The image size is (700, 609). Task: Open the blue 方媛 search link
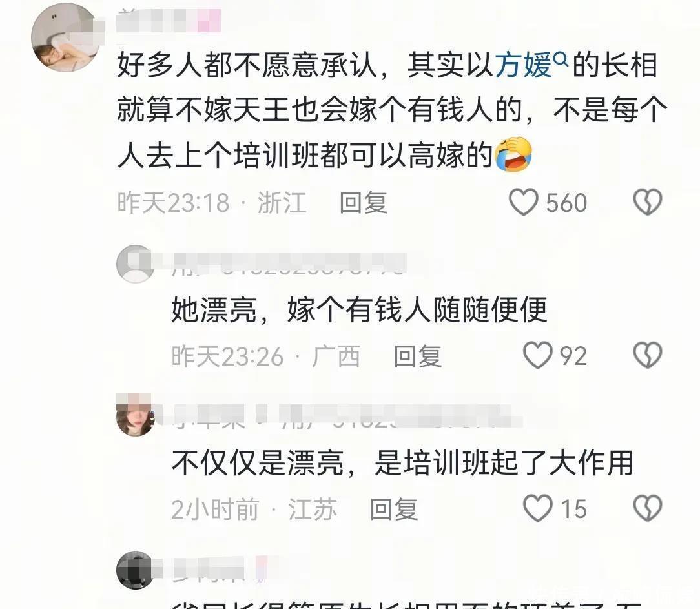coord(524,65)
